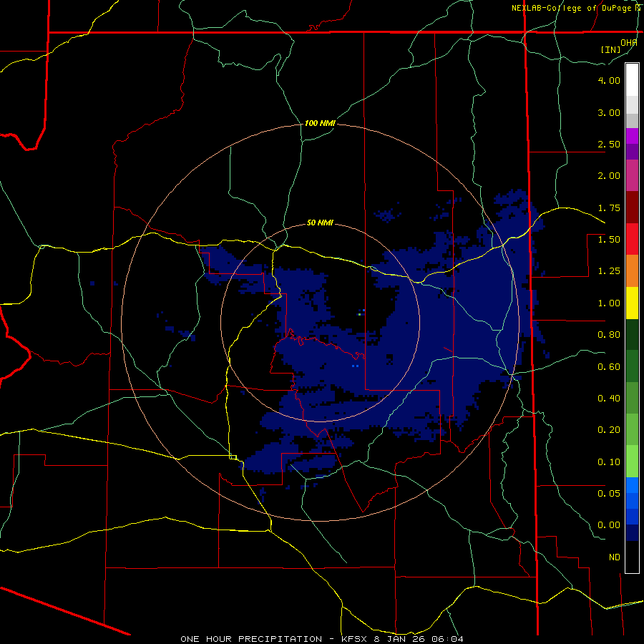The height and width of the screenshot is (644, 644).
Task: Click the 0.10 legend value
Action: click(609, 462)
